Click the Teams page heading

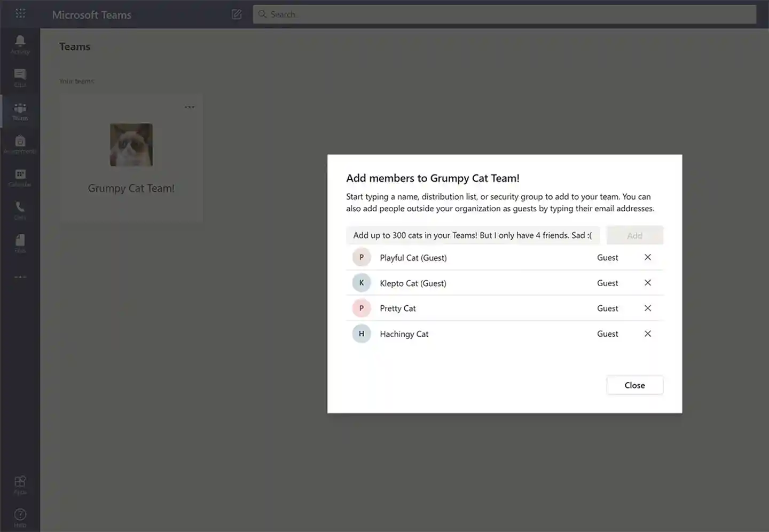(75, 46)
